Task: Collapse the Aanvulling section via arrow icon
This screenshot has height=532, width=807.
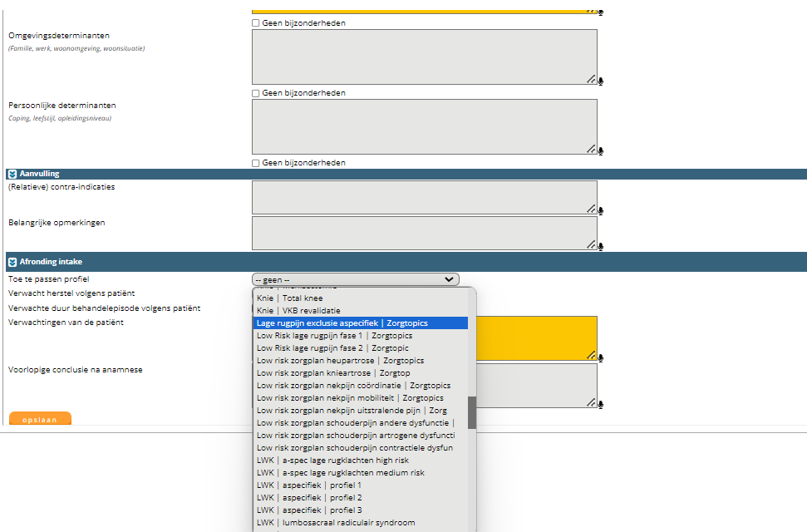Action: 12,175
